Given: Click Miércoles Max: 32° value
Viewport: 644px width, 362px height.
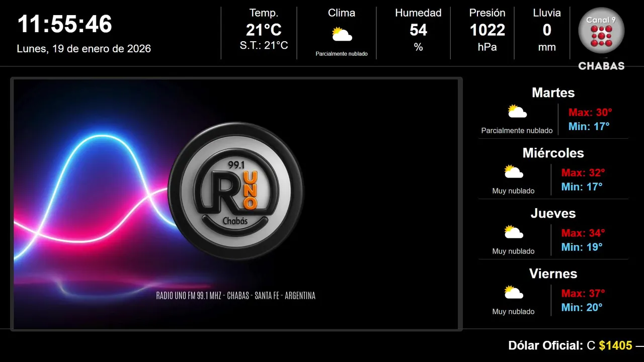Looking at the screenshot, I should coord(583,173).
